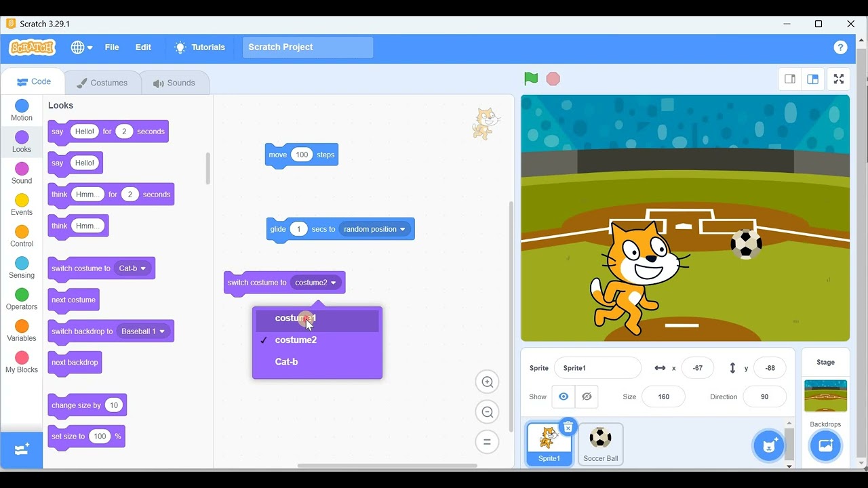The image size is (868, 488).
Task: Open the help question mark icon
Action: [840, 47]
